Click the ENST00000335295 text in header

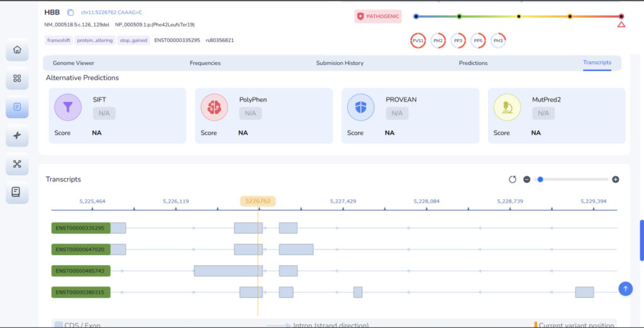[177, 40]
